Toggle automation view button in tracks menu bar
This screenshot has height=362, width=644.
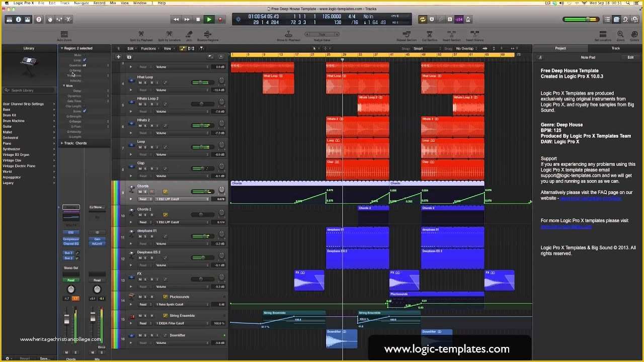pos(183,48)
